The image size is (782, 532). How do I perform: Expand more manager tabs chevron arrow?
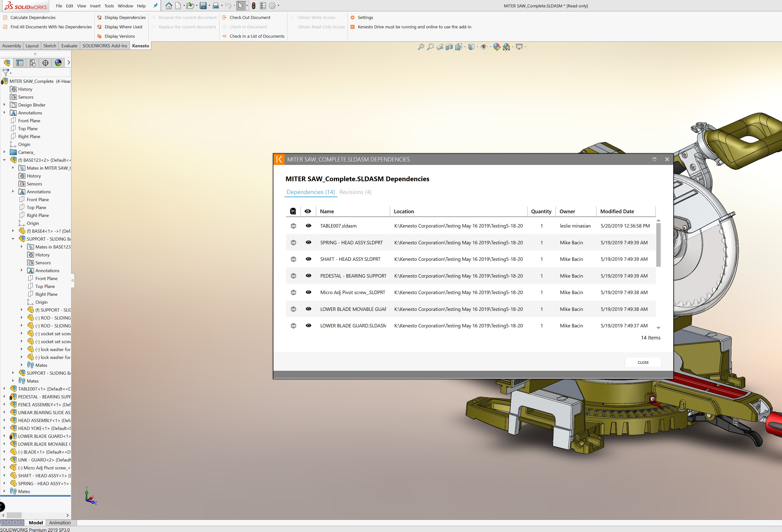[x=69, y=63]
